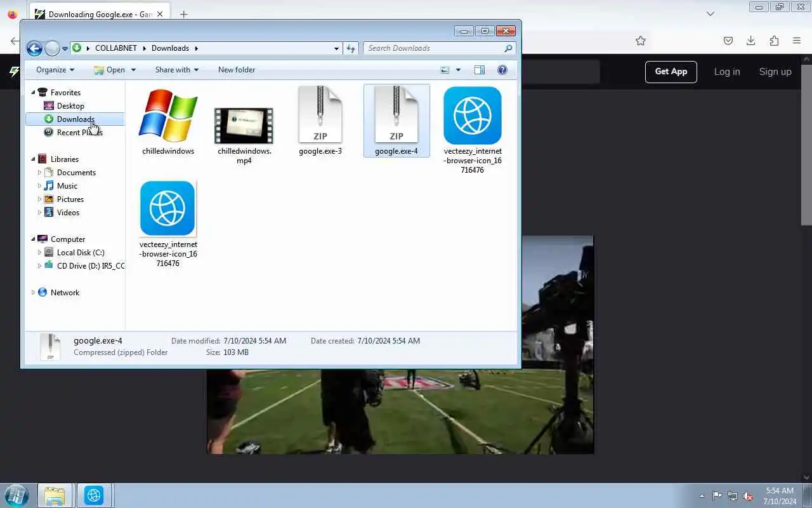The width and height of the screenshot is (812, 508).
Task: Click the Get App button on webpage
Action: point(671,72)
